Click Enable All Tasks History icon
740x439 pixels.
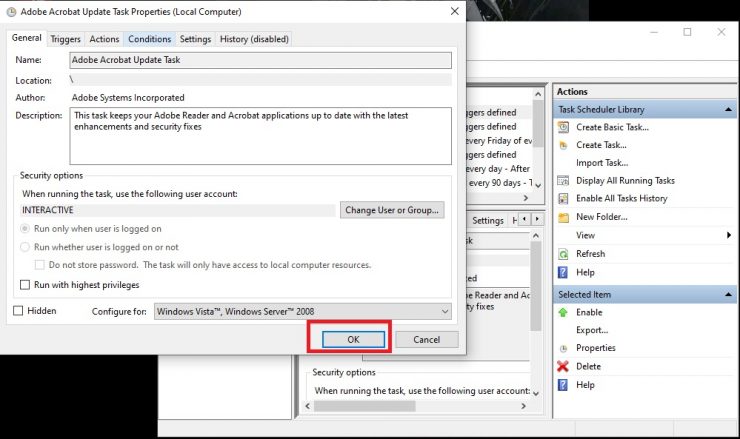click(563, 198)
